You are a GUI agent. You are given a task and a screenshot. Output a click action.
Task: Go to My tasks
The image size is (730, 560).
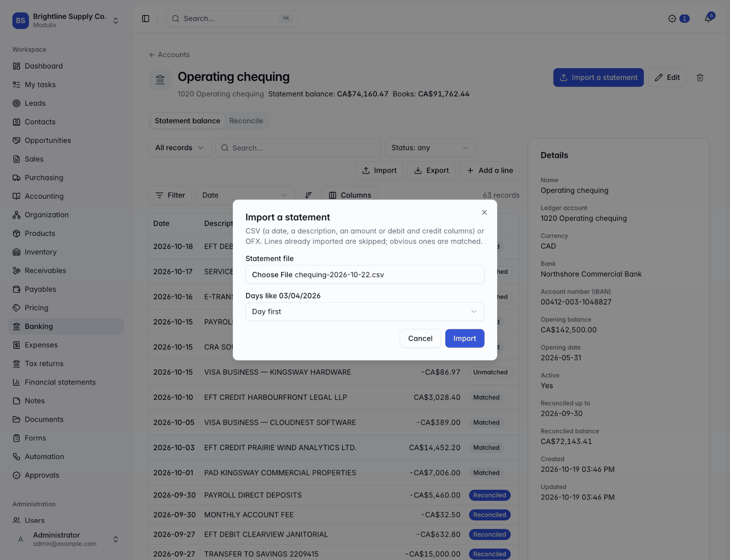[66, 84]
